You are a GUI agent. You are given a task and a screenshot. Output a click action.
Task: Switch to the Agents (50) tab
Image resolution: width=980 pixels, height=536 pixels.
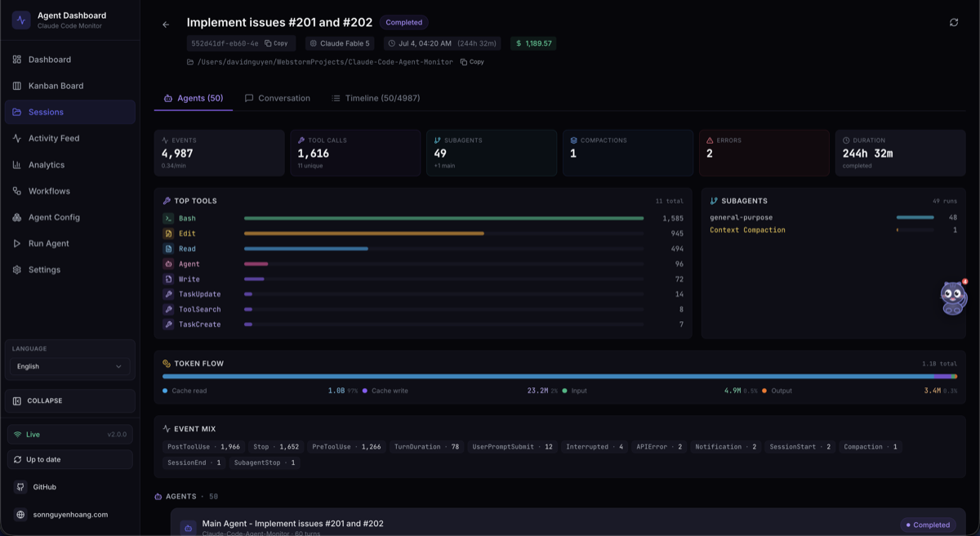[194, 98]
